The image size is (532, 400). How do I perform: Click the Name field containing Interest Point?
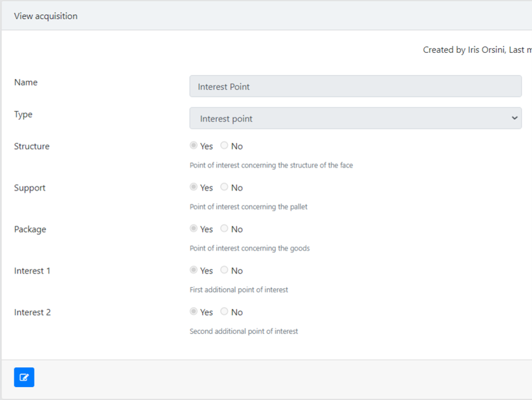pos(355,86)
